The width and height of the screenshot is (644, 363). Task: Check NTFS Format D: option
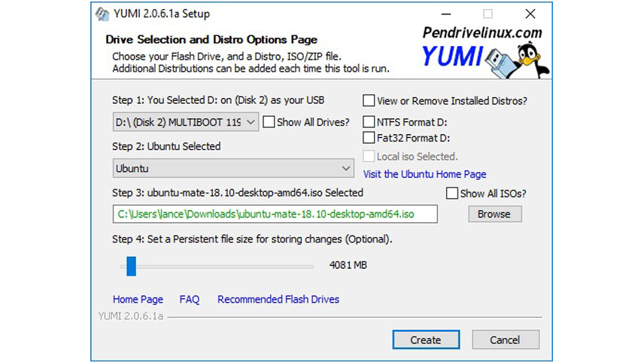[x=369, y=122]
